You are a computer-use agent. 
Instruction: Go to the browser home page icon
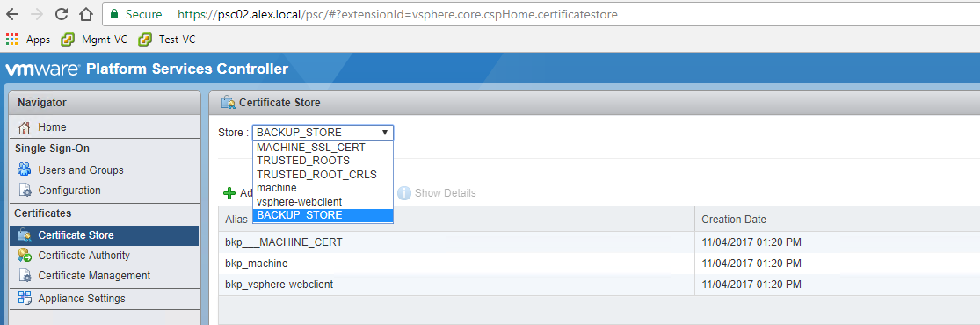pyautogui.click(x=86, y=14)
